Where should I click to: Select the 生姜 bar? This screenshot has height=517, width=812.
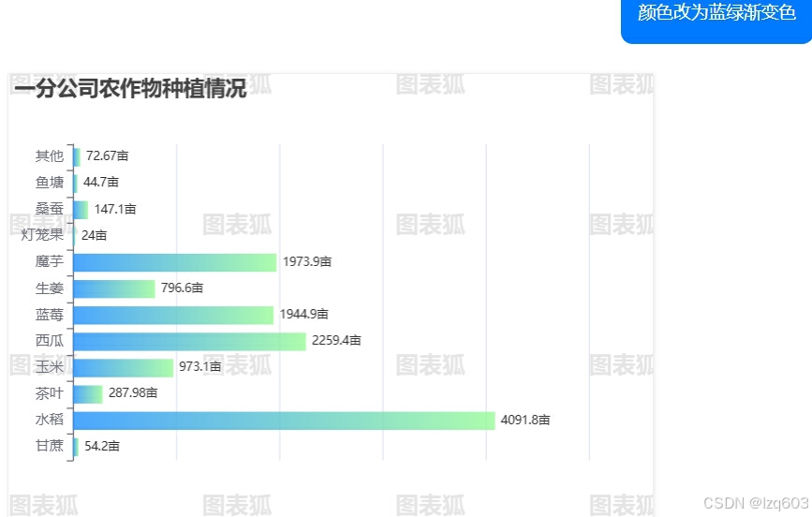pos(114,288)
